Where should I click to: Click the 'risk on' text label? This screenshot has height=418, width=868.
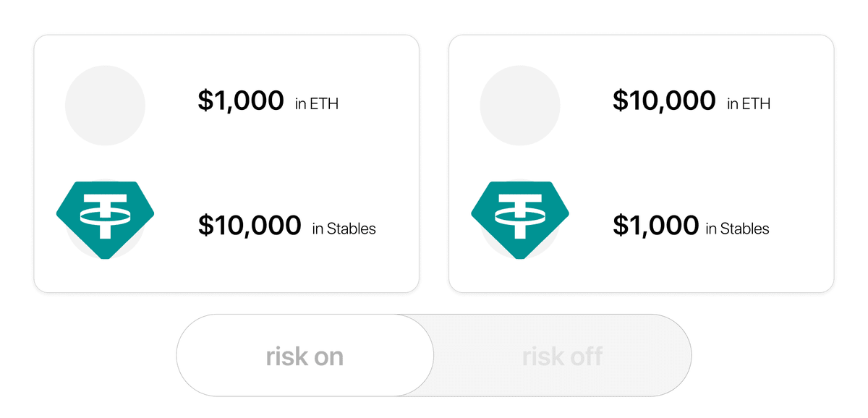point(305,356)
